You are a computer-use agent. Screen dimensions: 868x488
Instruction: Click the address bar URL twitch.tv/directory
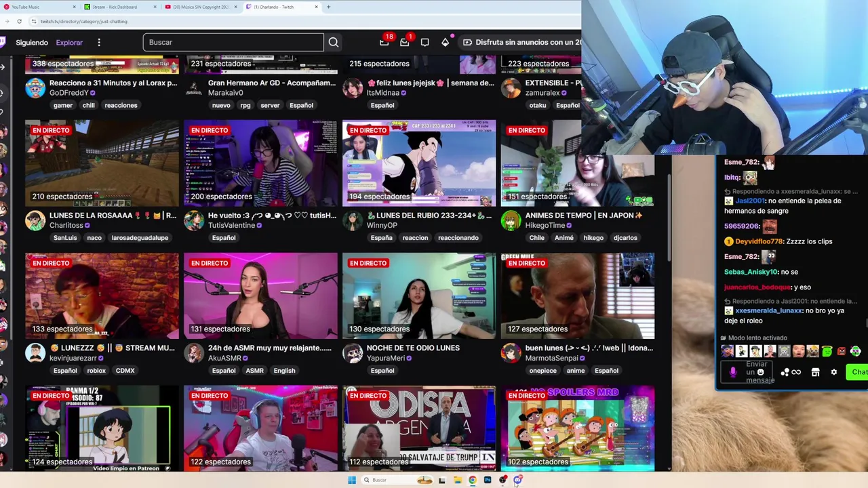pos(83,21)
